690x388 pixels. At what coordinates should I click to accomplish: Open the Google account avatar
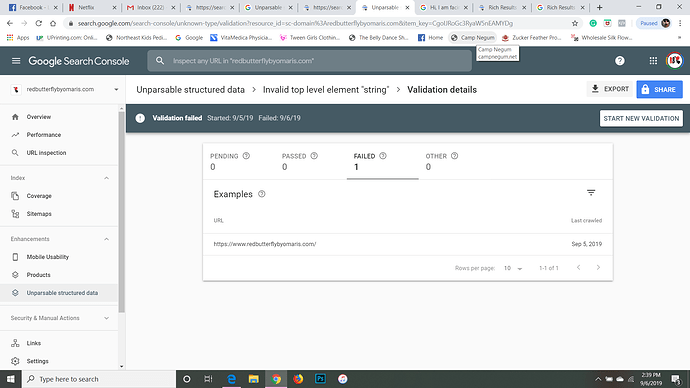pyautogui.click(x=674, y=61)
